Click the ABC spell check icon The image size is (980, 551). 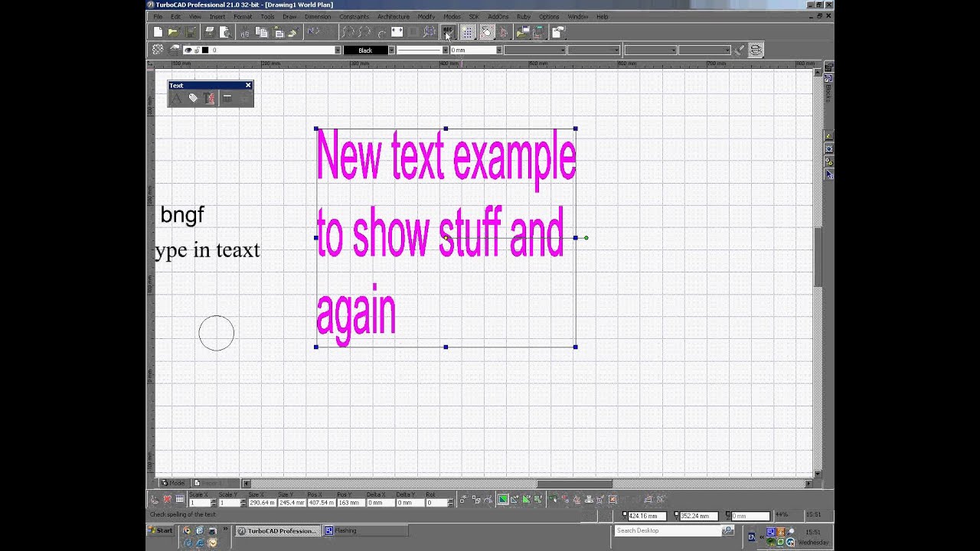[x=448, y=32]
